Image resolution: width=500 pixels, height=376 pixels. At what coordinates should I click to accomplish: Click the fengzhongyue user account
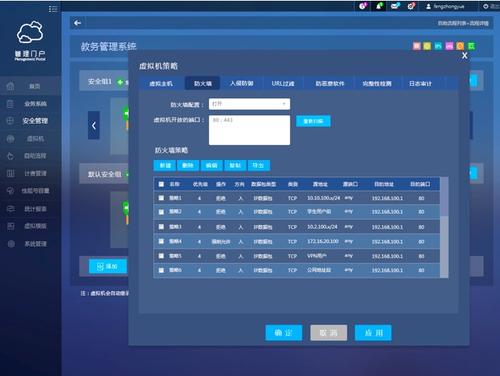pyautogui.click(x=445, y=6)
